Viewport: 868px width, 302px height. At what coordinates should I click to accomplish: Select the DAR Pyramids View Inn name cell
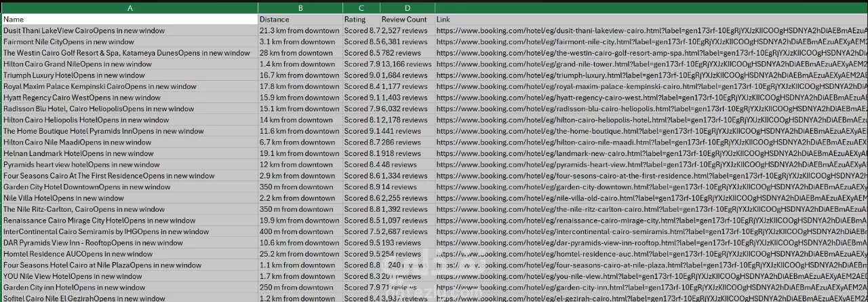tap(130, 243)
